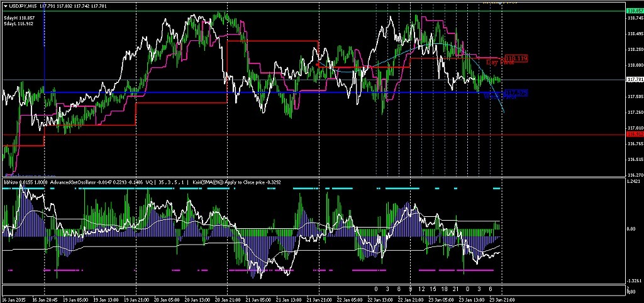Image resolution: width=644 pixels, height=303 pixels.
Task: Open the USDJPY chart dropdown triangle
Action: coord(6,6)
